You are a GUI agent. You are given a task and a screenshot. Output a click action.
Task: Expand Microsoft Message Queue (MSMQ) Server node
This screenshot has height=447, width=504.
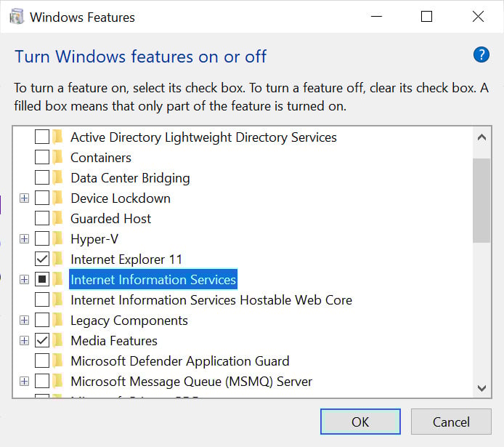pyautogui.click(x=24, y=382)
